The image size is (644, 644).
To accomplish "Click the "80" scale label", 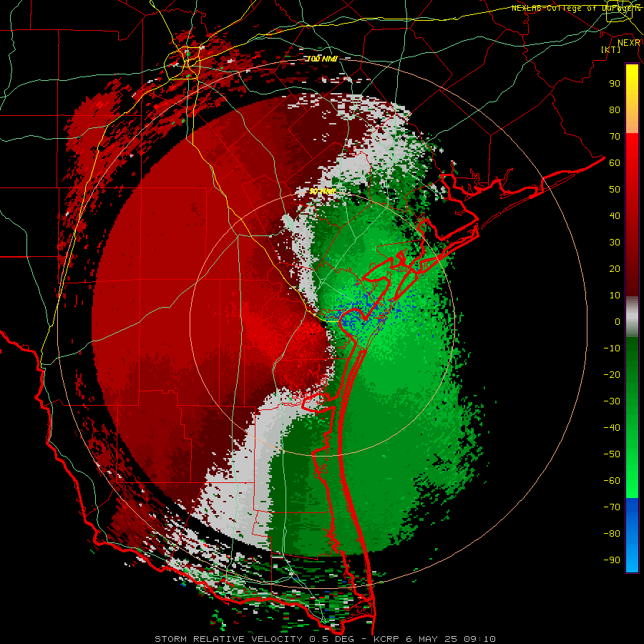I will point(615,109).
